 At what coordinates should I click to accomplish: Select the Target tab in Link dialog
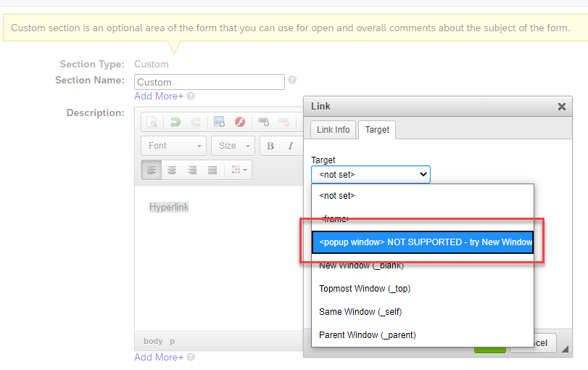[377, 130]
